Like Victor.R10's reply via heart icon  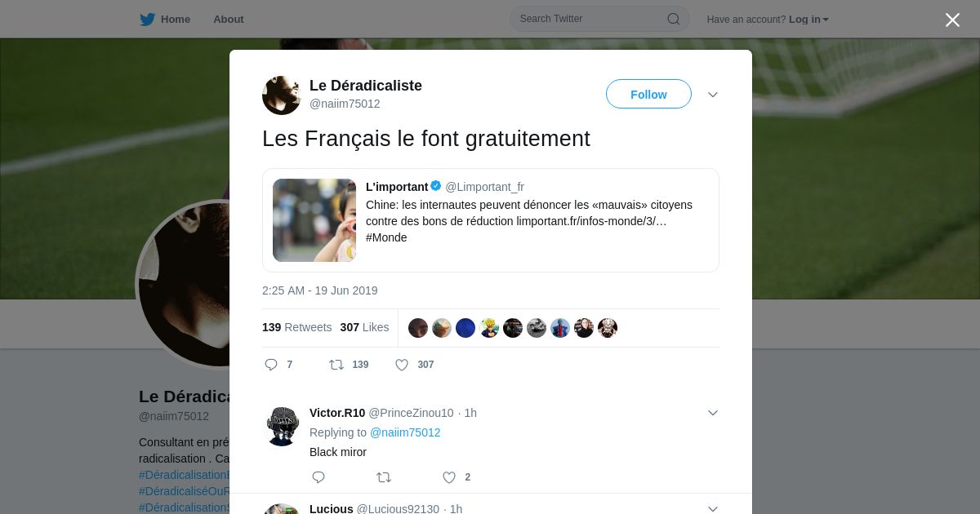coord(449,477)
